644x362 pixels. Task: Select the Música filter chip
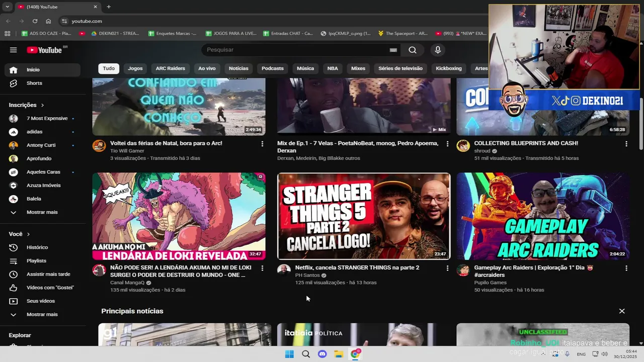(x=305, y=68)
